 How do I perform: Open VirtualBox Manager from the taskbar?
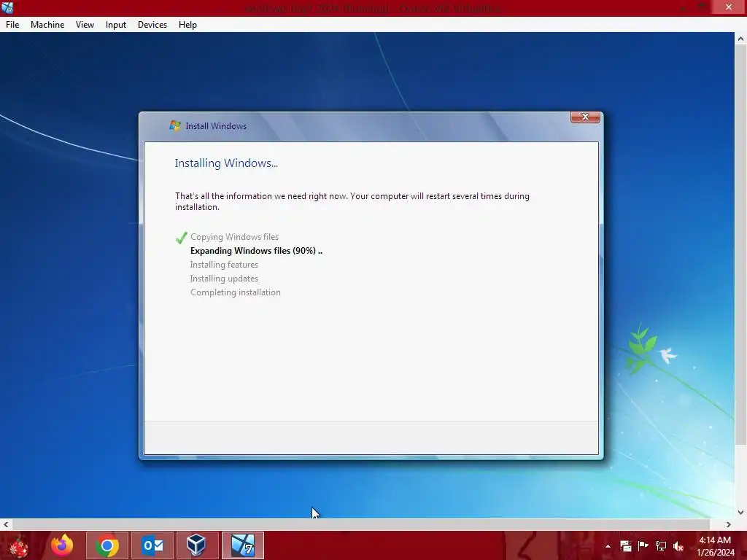[197, 545]
